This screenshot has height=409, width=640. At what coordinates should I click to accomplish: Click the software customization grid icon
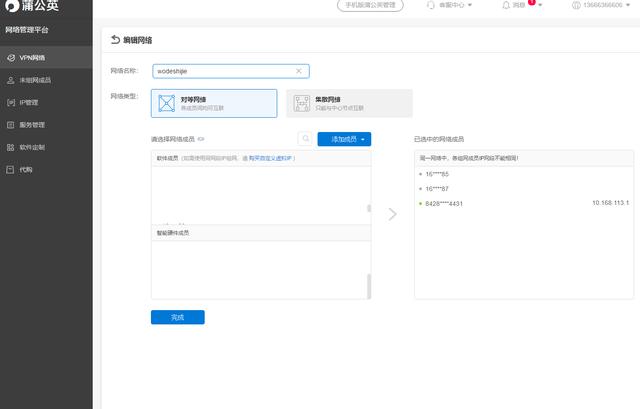[x=11, y=147]
